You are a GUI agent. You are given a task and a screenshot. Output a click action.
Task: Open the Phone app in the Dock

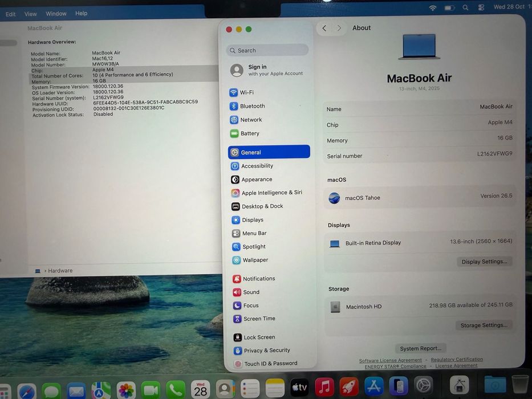click(176, 389)
